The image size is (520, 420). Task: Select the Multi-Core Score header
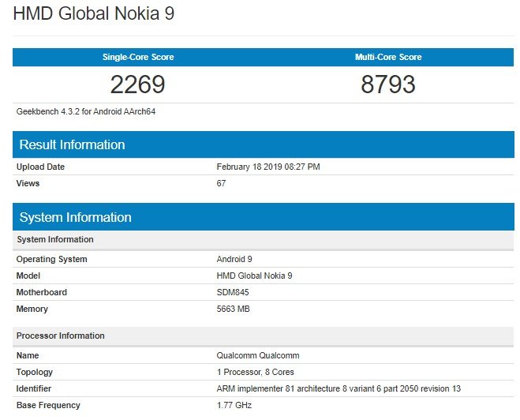(388, 57)
